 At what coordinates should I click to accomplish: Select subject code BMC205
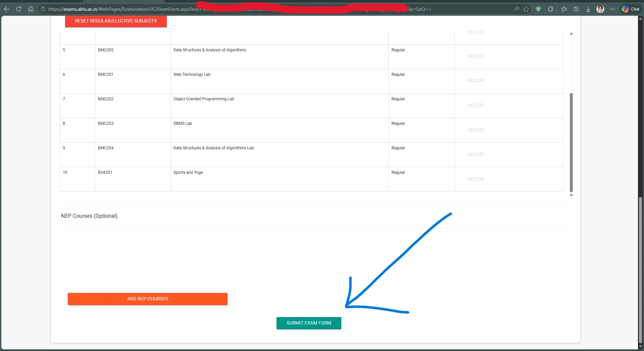tap(106, 50)
